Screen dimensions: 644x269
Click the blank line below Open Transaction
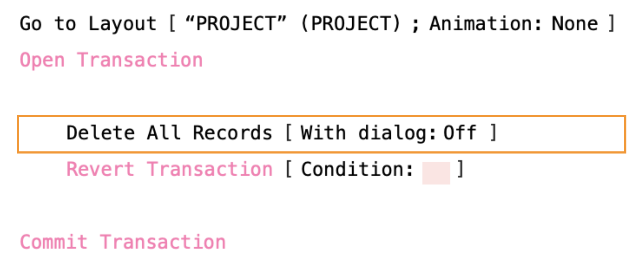click(211, 96)
